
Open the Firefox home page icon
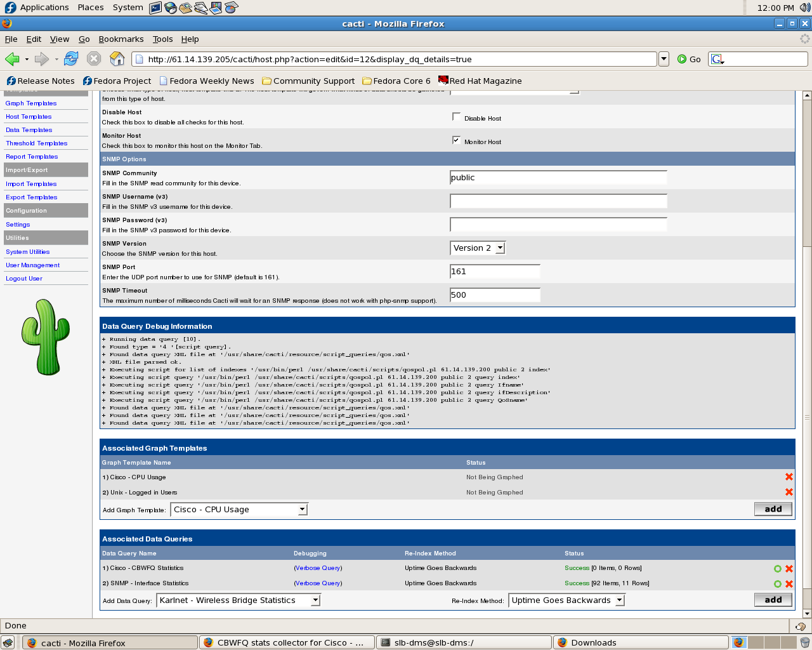117,59
